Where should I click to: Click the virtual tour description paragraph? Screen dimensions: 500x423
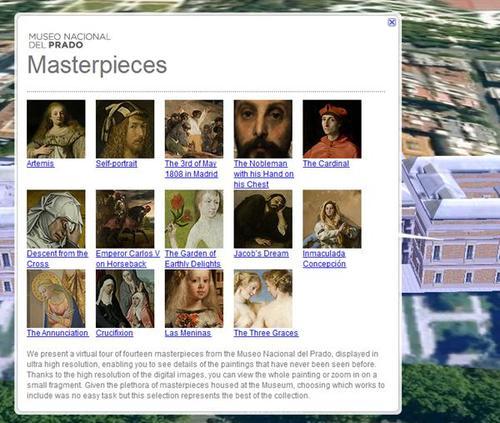tap(206, 375)
